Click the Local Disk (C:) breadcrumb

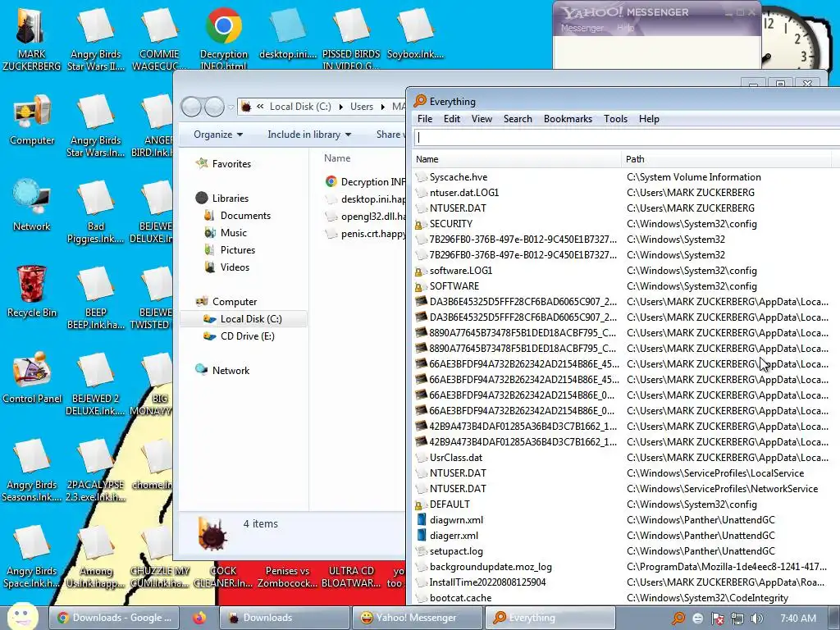[300, 107]
